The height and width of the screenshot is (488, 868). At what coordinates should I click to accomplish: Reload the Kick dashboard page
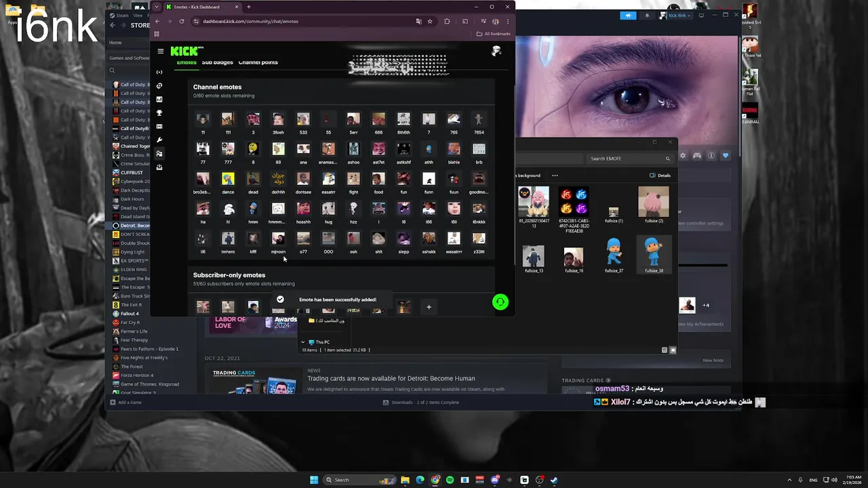coord(182,21)
